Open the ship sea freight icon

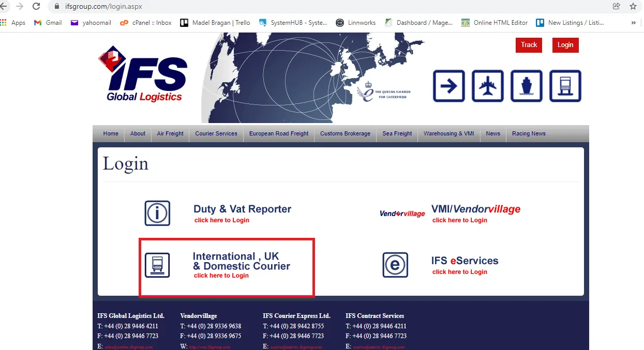point(527,86)
